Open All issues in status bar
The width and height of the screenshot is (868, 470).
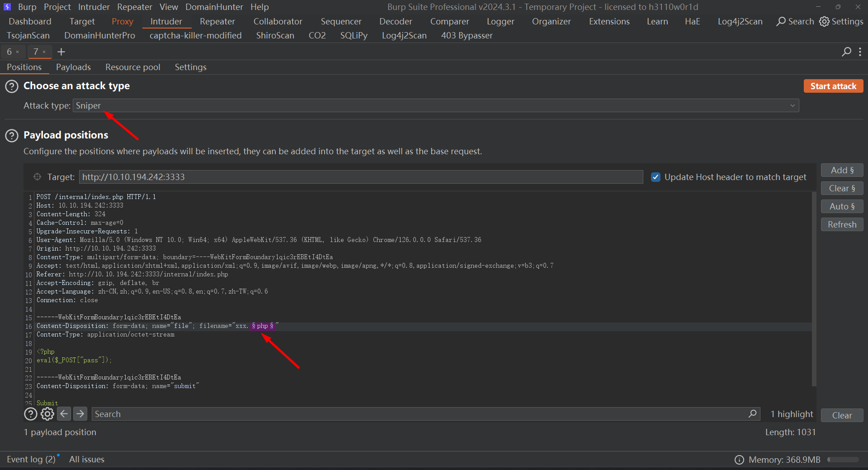click(86, 459)
